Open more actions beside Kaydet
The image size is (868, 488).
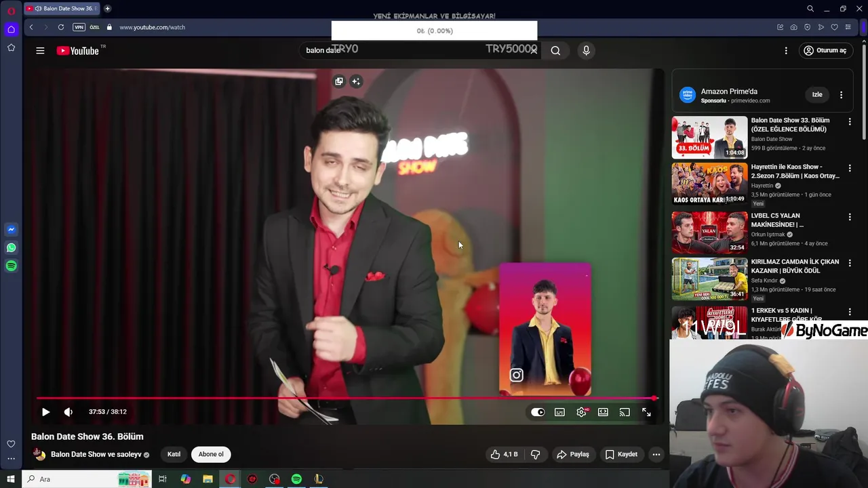coord(656,454)
